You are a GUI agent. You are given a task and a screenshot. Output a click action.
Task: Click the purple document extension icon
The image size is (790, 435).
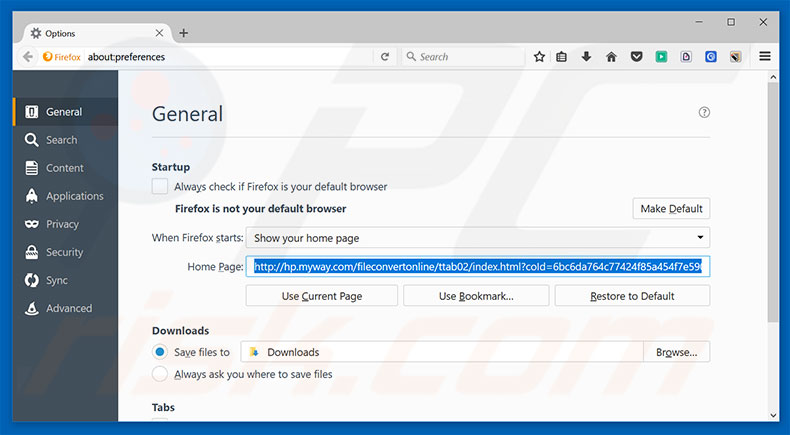click(686, 57)
